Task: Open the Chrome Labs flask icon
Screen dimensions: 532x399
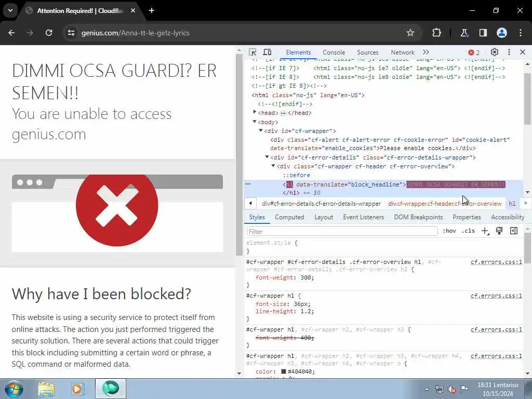Action: click(x=464, y=33)
